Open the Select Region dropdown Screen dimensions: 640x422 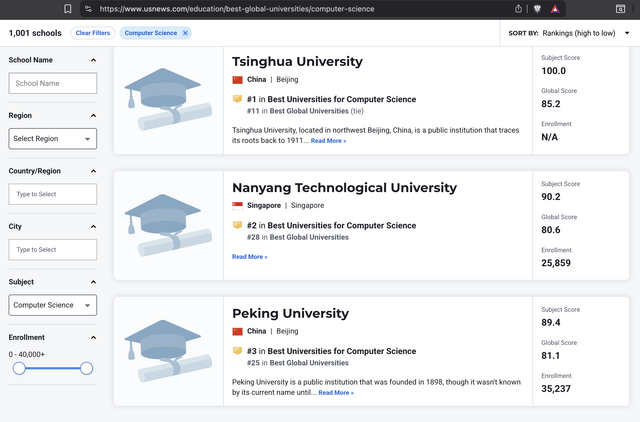tap(52, 139)
